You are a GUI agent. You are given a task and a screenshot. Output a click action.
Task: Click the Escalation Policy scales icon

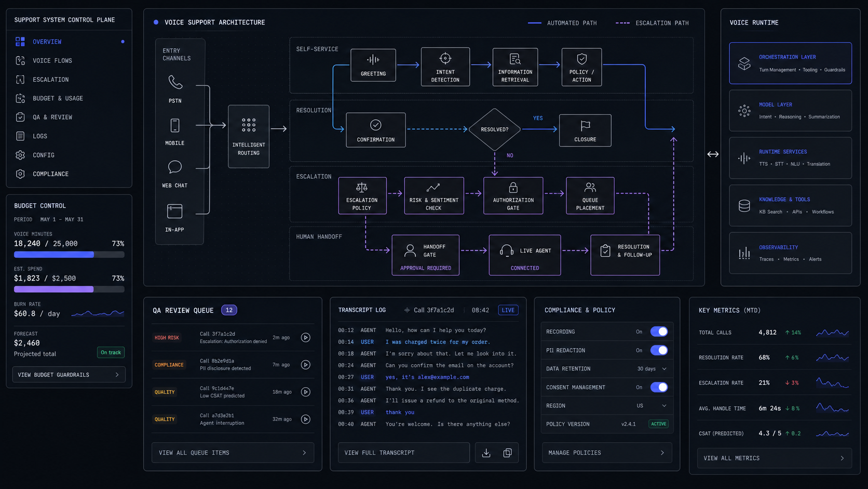coord(362,187)
